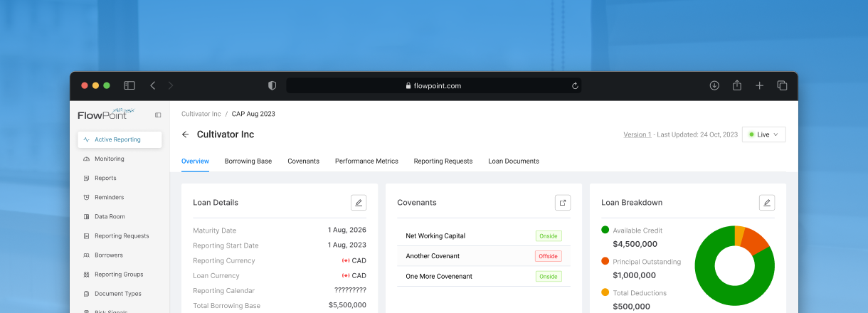Click the flowpoint.com address bar
The width and height of the screenshot is (868, 313).
tap(433, 85)
